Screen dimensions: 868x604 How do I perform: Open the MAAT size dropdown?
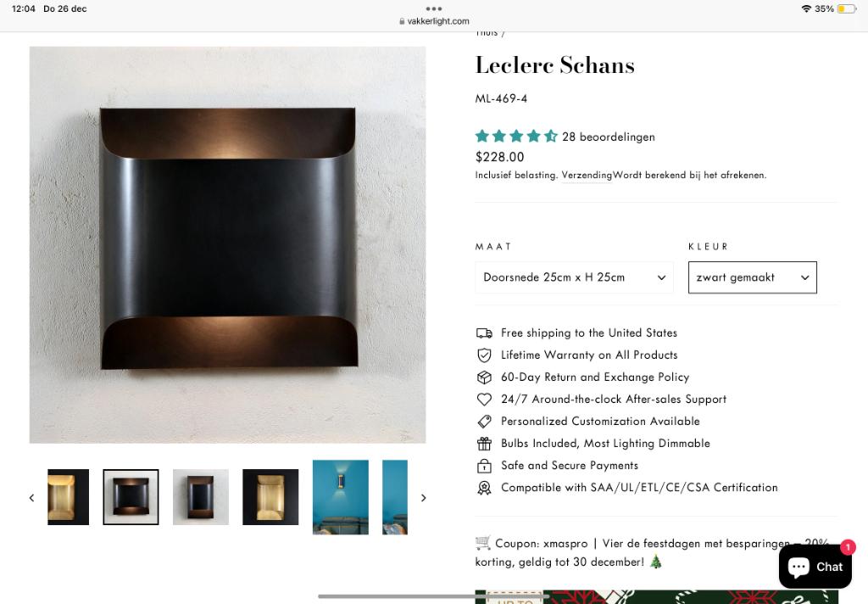(574, 277)
